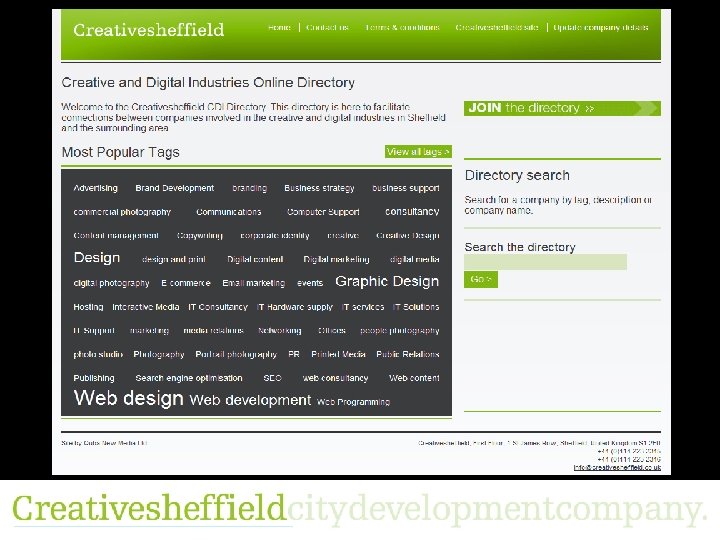Select the SEO tag

(x=272, y=378)
